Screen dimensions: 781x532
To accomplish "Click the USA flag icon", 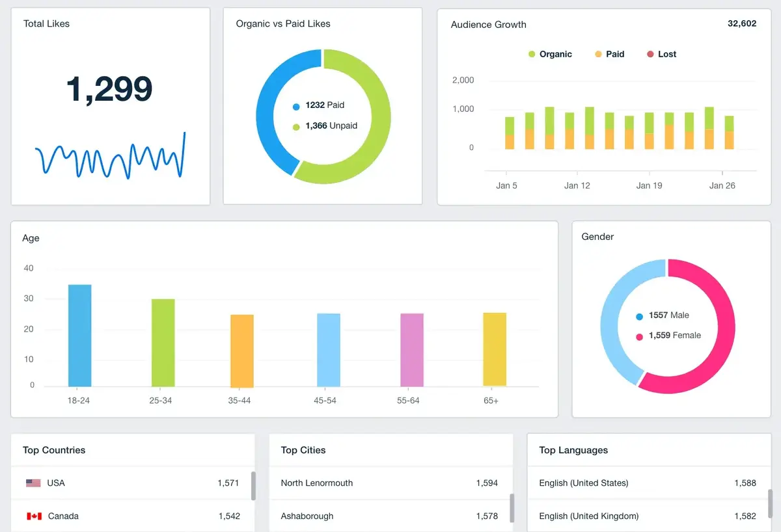I will click(33, 483).
